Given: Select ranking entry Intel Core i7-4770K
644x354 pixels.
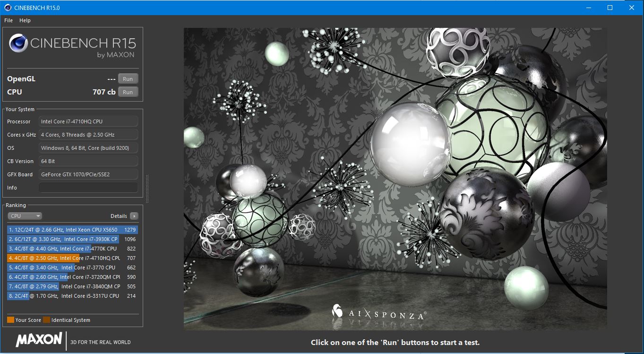Looking at the screenshot, I should (73, 249).
